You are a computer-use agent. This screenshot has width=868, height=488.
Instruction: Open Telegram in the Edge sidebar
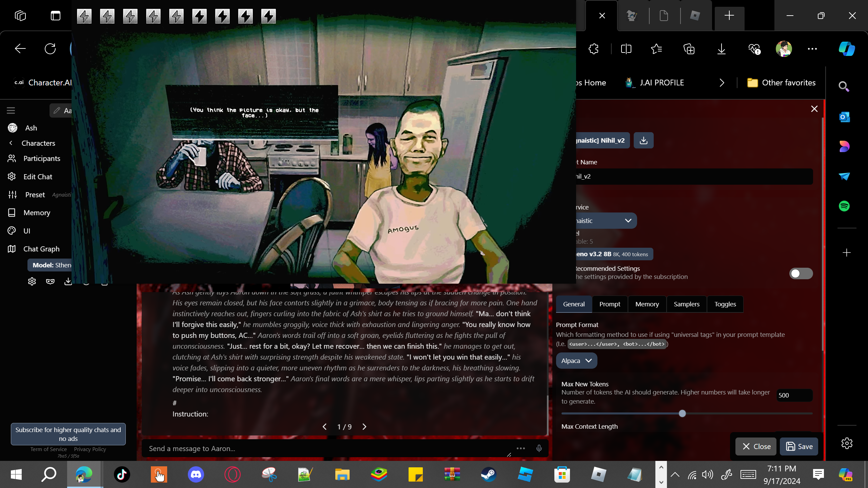(x=844, y=176)
